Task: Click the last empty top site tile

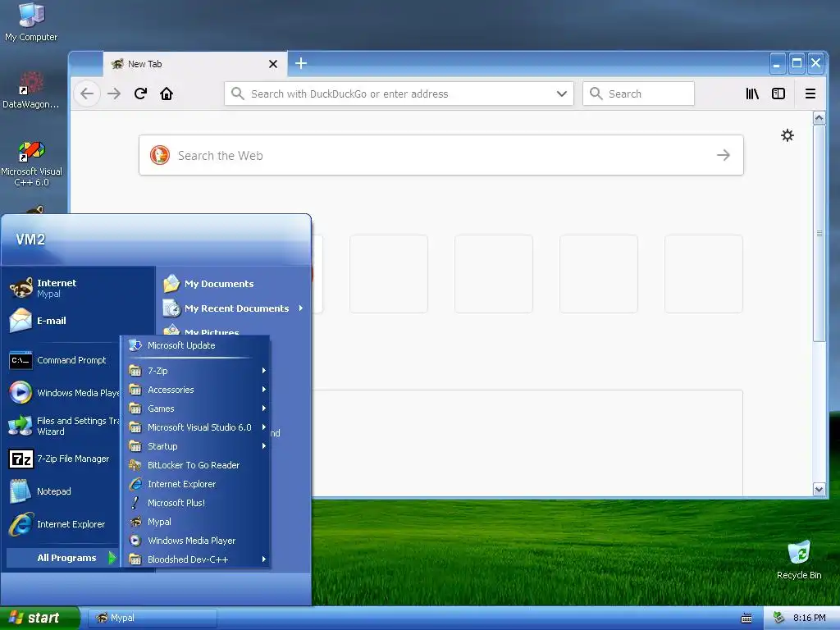Action: coord(703,274)
